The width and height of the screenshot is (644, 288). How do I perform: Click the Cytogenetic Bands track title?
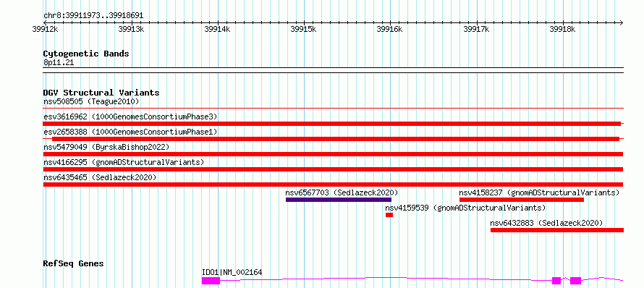click(x=86, y=54)
